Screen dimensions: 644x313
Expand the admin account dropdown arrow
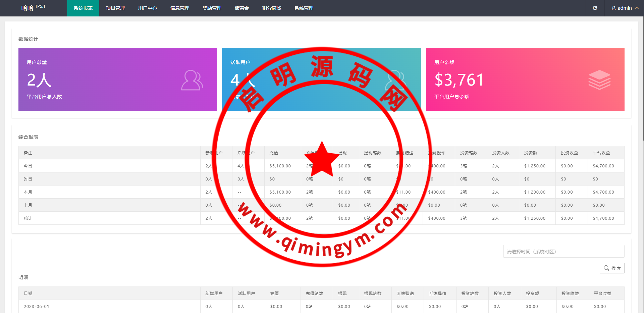point(636,8)
